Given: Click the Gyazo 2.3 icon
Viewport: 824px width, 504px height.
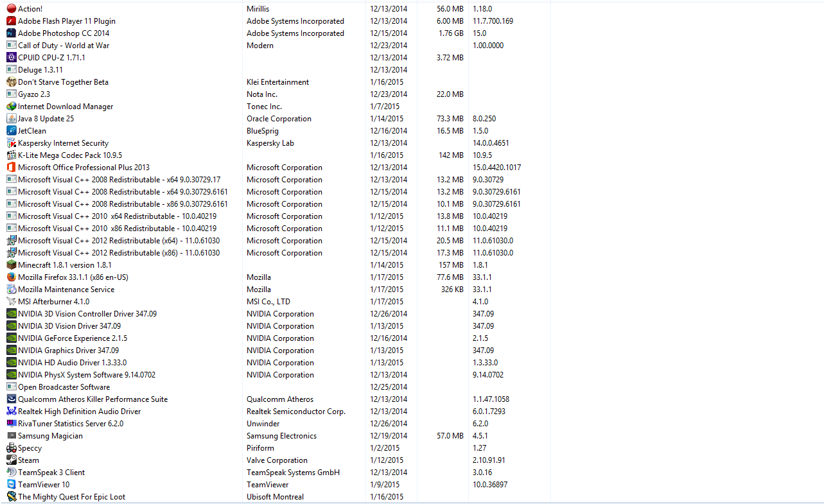Looking at the screenshot, I should pyautogui.click(x=12, y=94).
